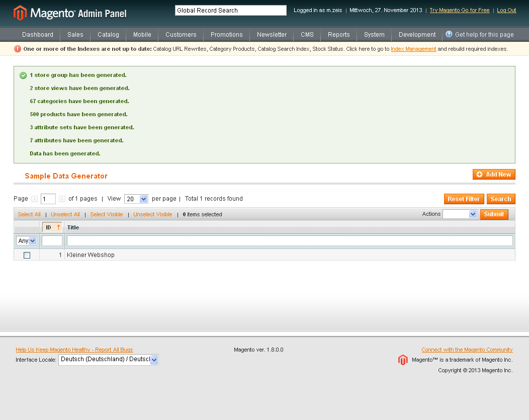The image size is (529, 420).
Task: Tick the Kleiner Webshop row checkbox
Action: (x=27, y=255)
